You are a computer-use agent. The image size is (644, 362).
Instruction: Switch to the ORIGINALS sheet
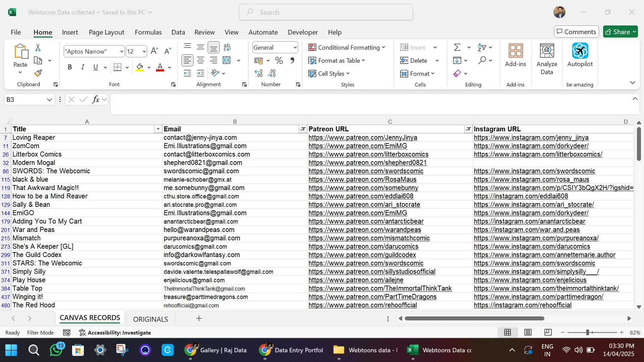coord(151,319)
